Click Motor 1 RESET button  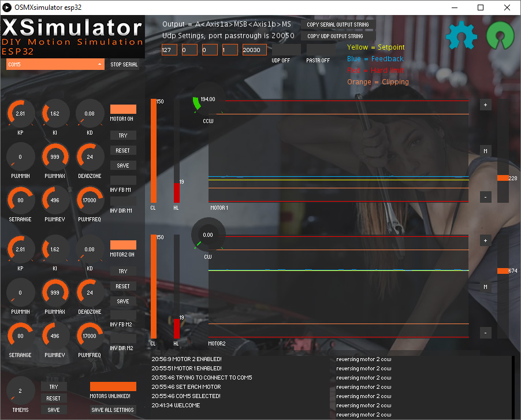pos(123,150)
